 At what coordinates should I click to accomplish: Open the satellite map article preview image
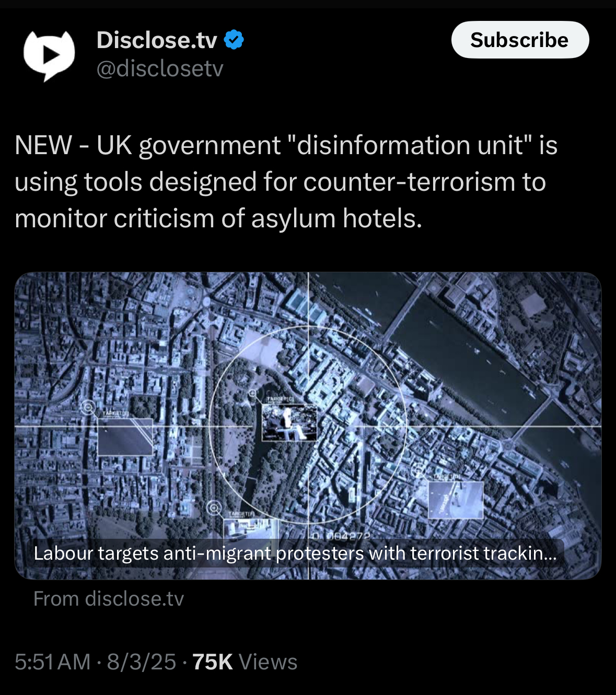[308, 425]
